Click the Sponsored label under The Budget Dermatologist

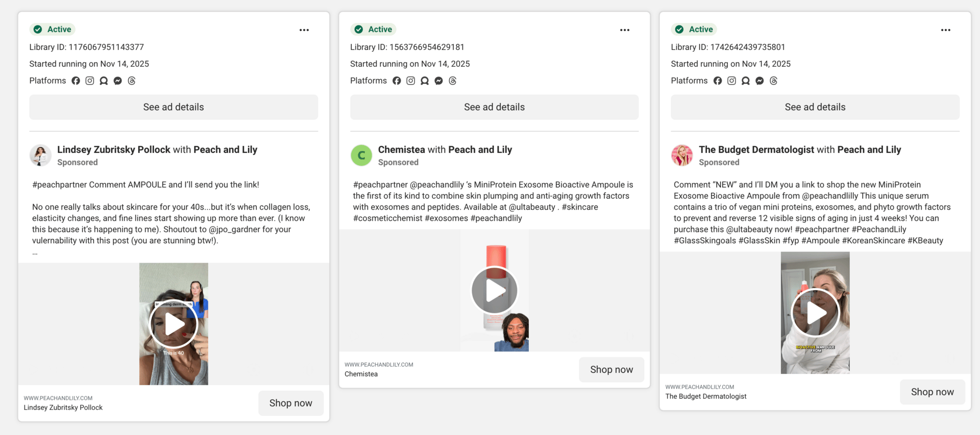(x=719, y=162)
